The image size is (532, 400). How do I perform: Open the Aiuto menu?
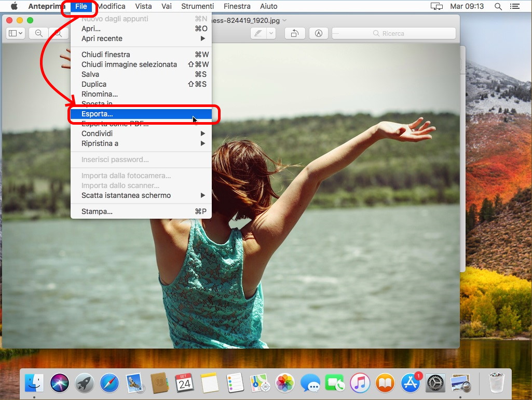point(268,6)
